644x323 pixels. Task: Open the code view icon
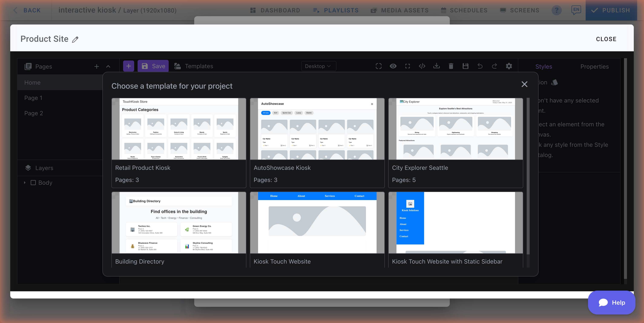tap(422, 66)
